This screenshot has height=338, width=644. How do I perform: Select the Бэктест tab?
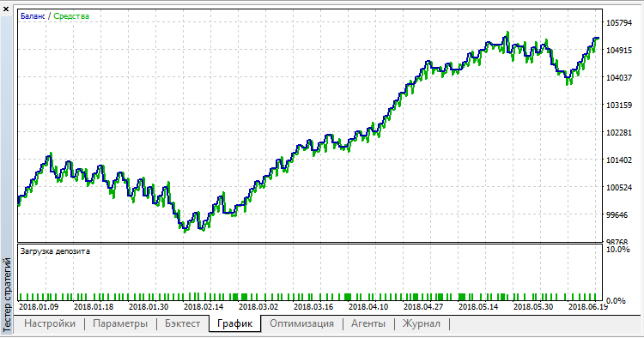click(x=182, y=323)
